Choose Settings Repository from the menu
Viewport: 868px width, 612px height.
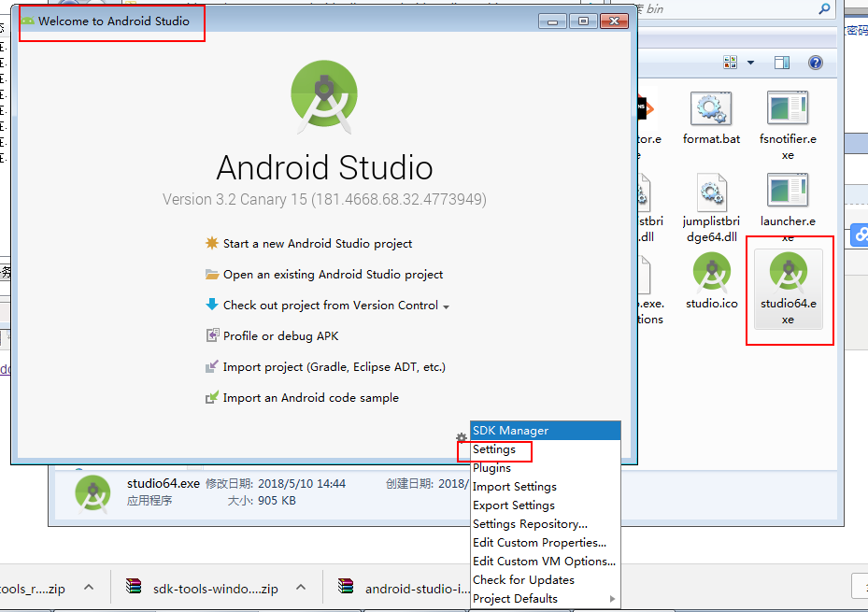546,524
